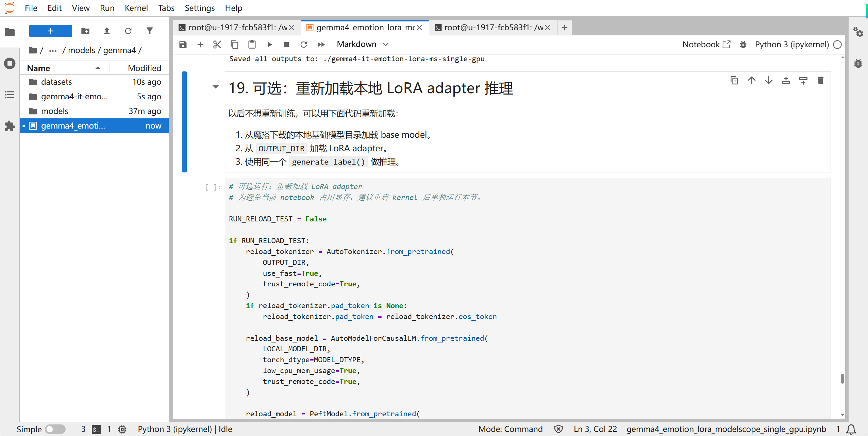Upload files using the upload icon
The width and height of the screenshot is (868, 436).
click(107, 31)
